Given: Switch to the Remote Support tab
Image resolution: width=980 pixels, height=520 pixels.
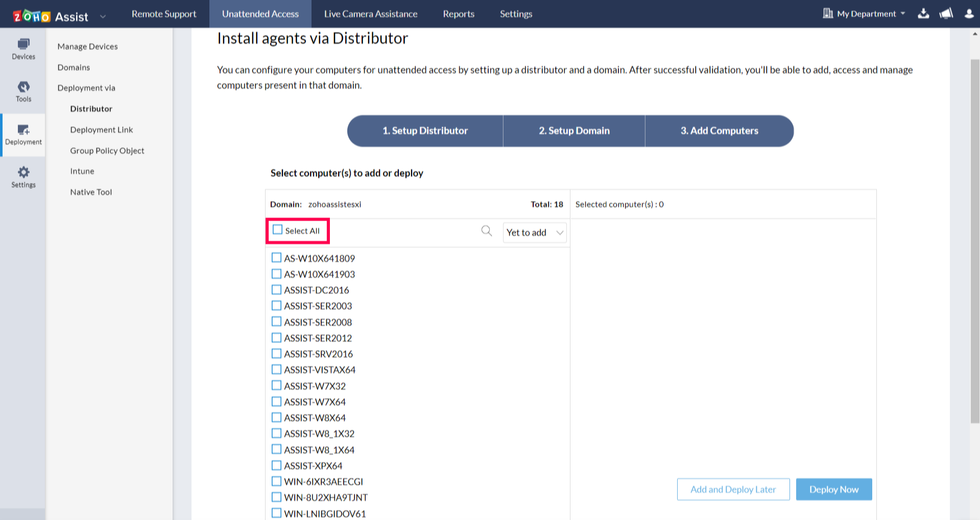Looking at the screenshot, I should [164, 14].
